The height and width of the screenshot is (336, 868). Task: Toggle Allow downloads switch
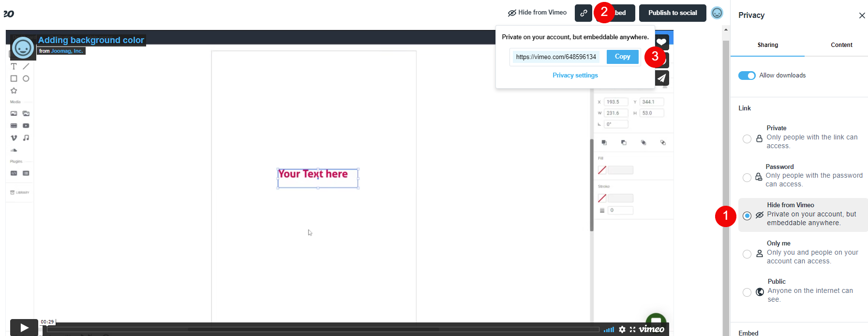coord(747,76)
